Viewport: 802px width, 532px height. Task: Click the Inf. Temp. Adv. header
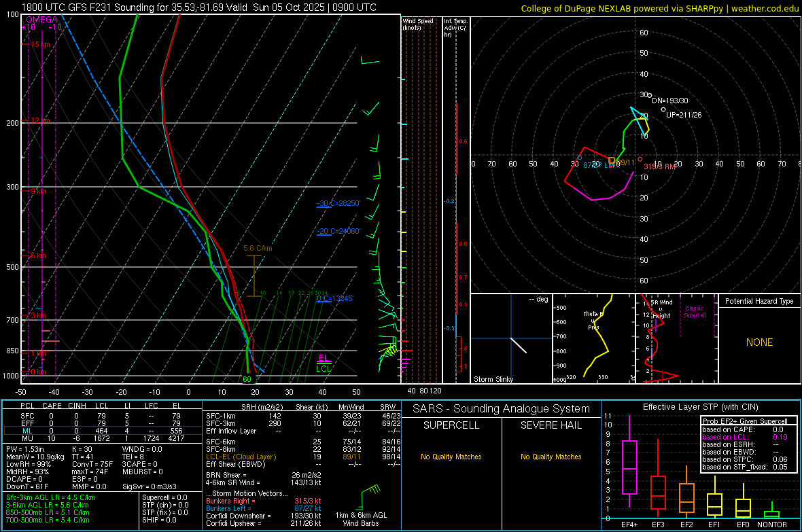tap(455, 28)
